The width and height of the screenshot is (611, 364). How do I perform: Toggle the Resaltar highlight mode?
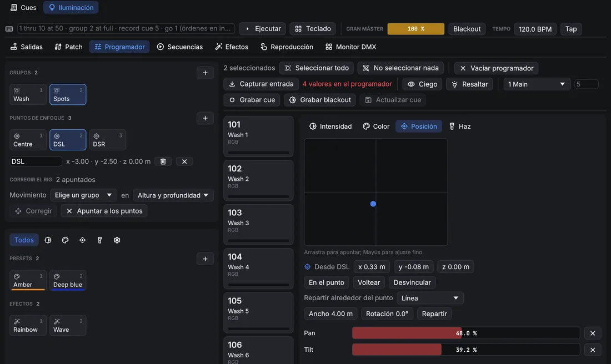click(x=469, y=84)
